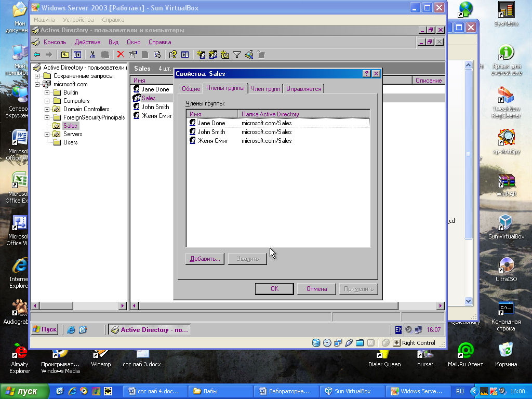Expand the Builtin tree node
The height and width of the screenshot is (399, 532).
coord(47,92)
